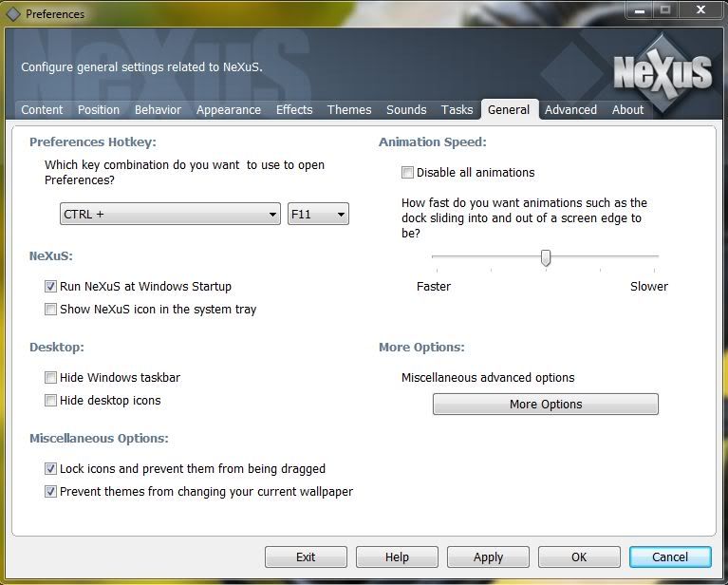728x585 pixels.
Task: Click the NeXuS logo in the header
Action: (663, 74)
